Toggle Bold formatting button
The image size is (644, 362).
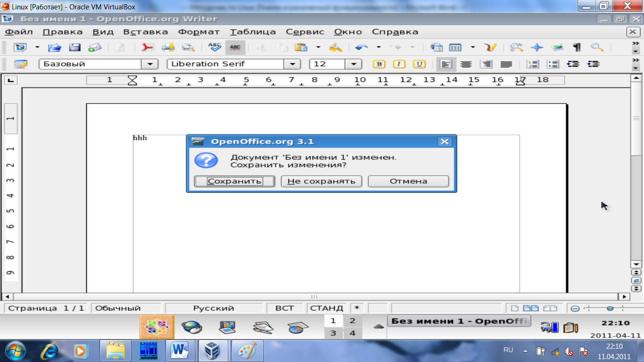click(379, 64)
